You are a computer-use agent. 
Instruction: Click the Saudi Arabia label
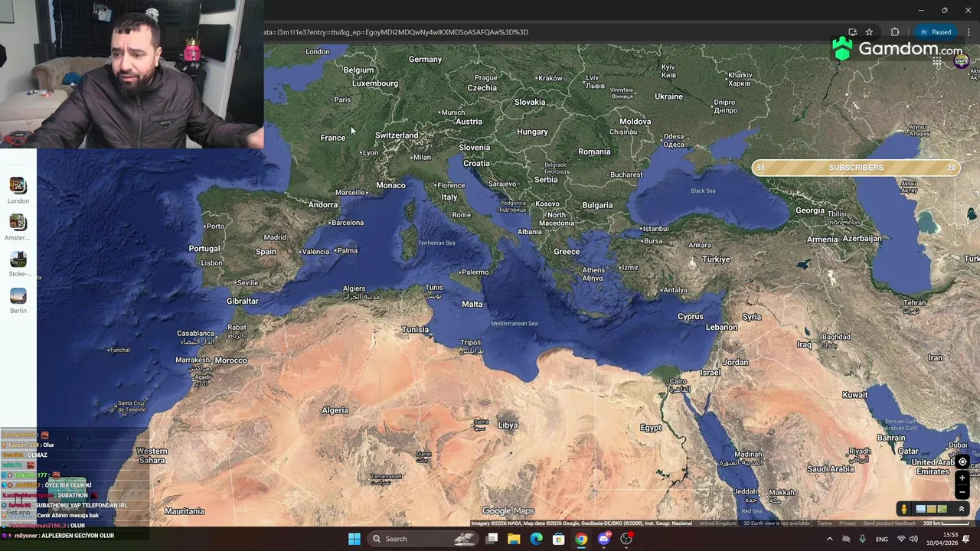click(831, 468)
